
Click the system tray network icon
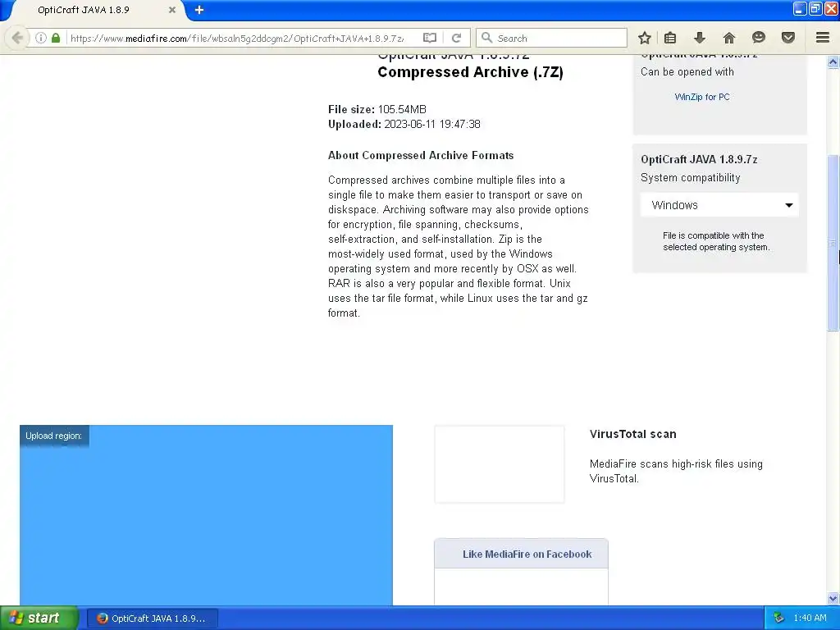[x=778, y=619]
